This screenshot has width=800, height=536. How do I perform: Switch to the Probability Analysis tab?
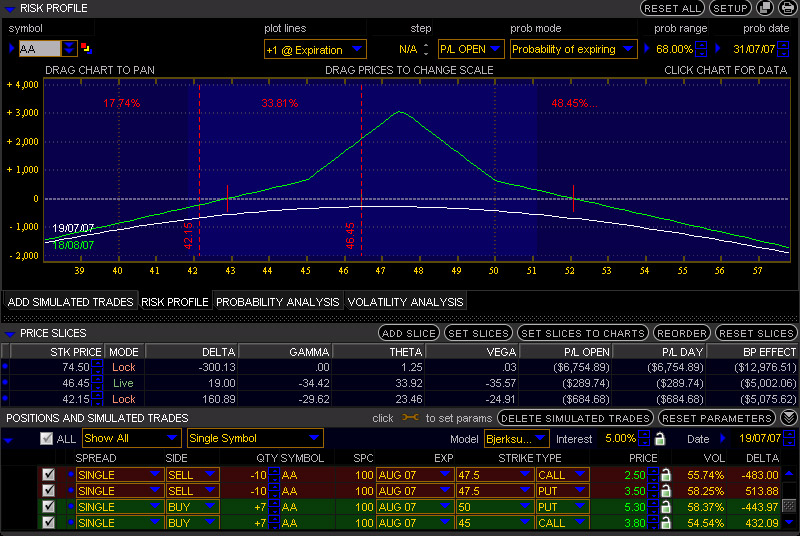(278, 301)
